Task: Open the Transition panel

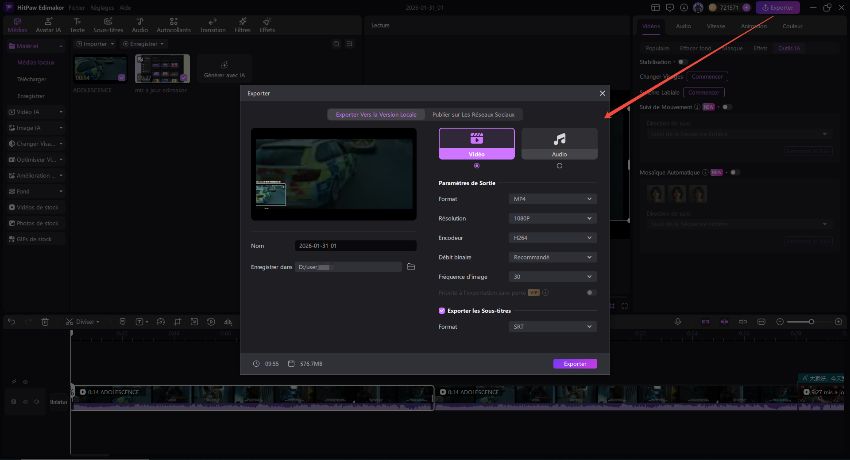Action: point(212,25)
